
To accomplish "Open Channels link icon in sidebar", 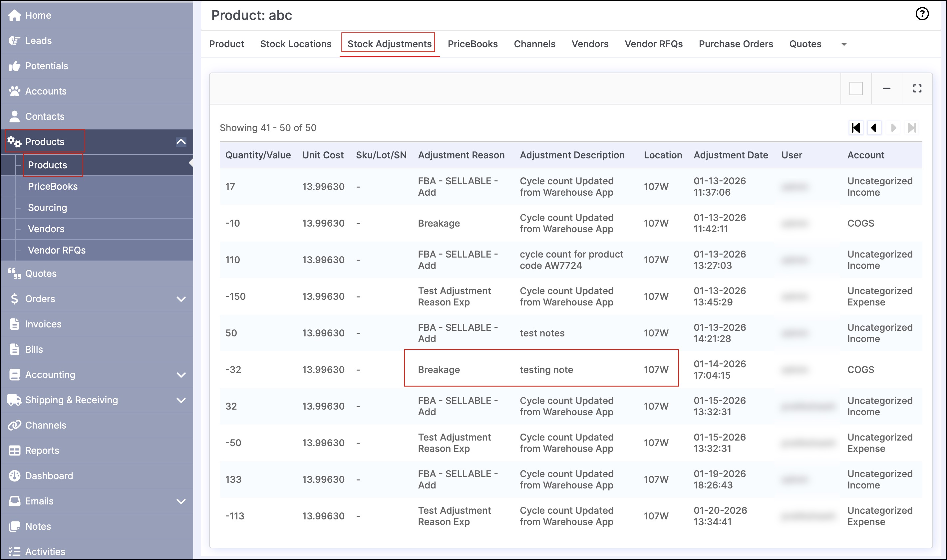I will point(14,425).
